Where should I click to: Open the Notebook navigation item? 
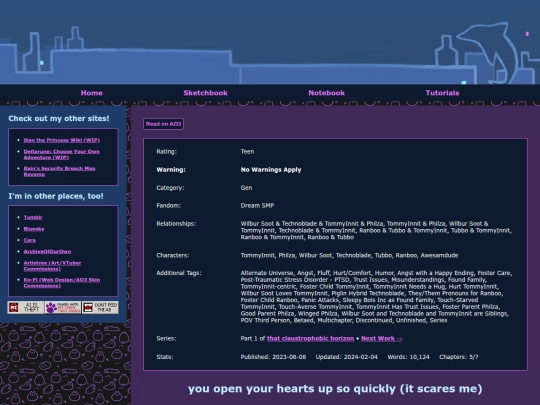(x=326, y=93)
